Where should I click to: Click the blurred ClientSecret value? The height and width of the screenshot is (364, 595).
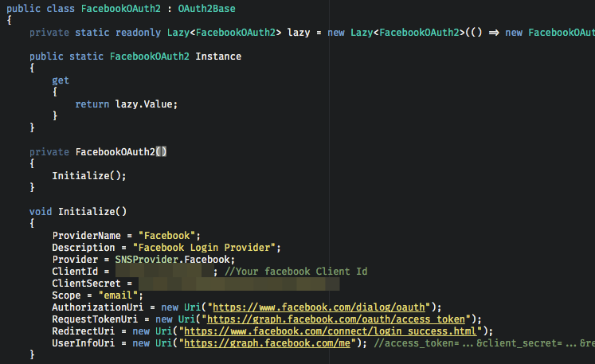tap(239, 284)
